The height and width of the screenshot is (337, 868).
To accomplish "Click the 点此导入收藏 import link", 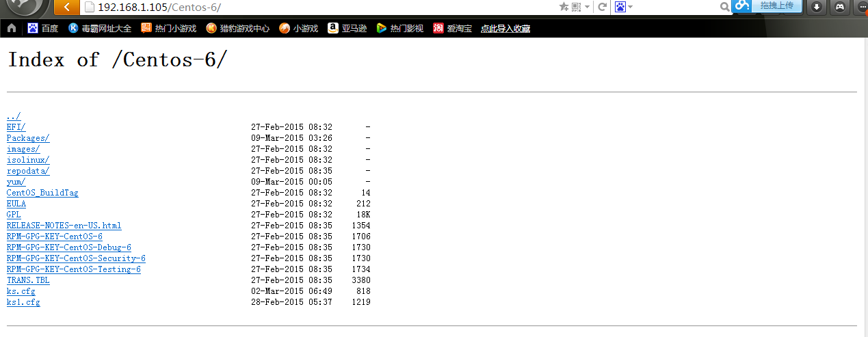I will point(505,29).
